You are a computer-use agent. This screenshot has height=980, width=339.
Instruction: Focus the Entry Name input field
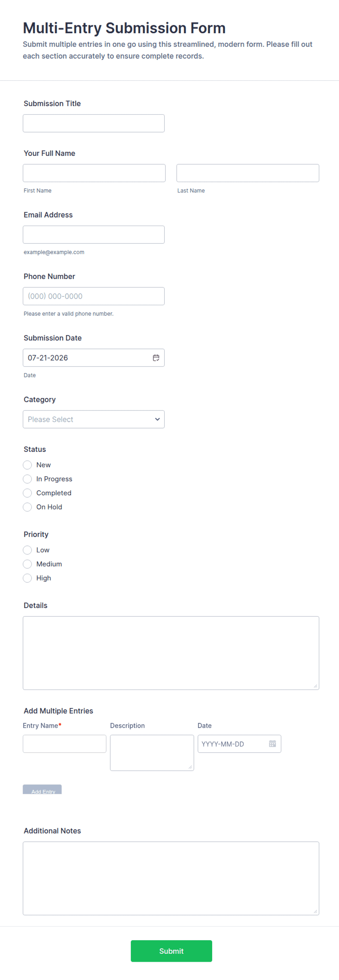click(x=65, y=744)
